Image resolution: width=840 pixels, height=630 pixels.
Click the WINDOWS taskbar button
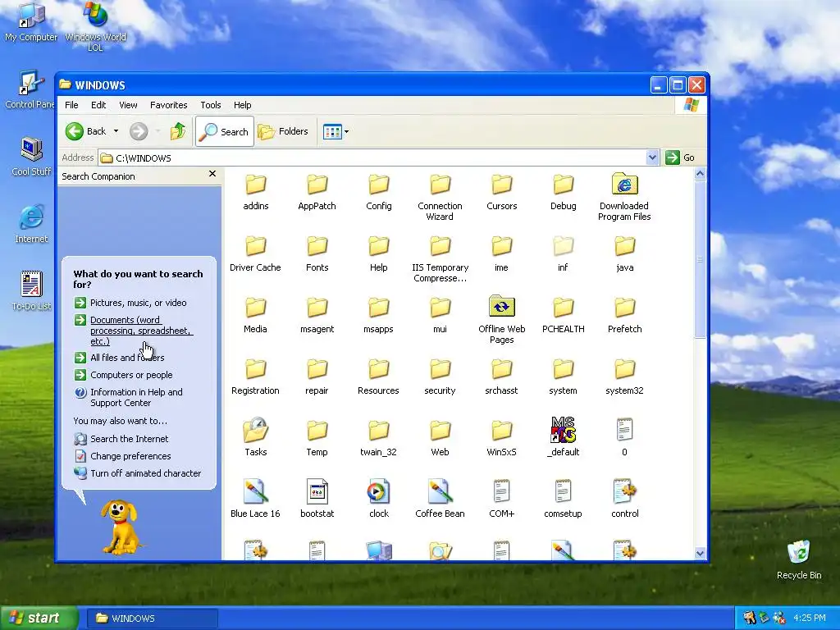pos(152,619)
